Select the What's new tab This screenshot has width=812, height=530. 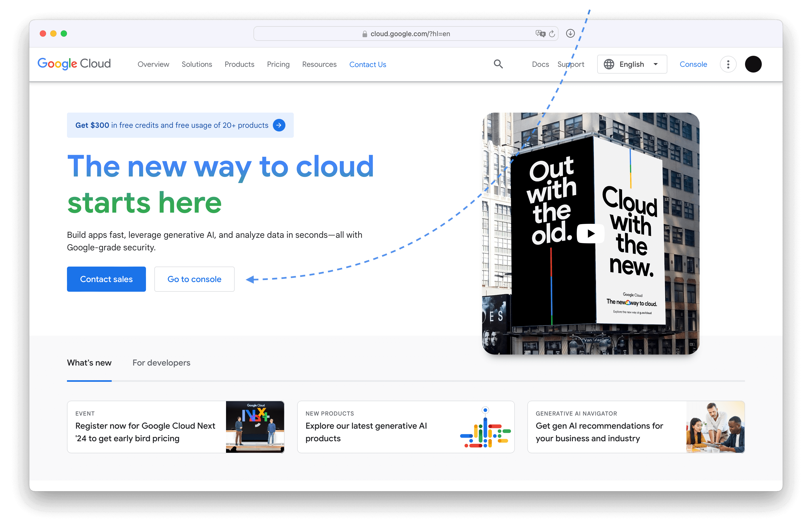pyautogui.click(x=89, y=363)
